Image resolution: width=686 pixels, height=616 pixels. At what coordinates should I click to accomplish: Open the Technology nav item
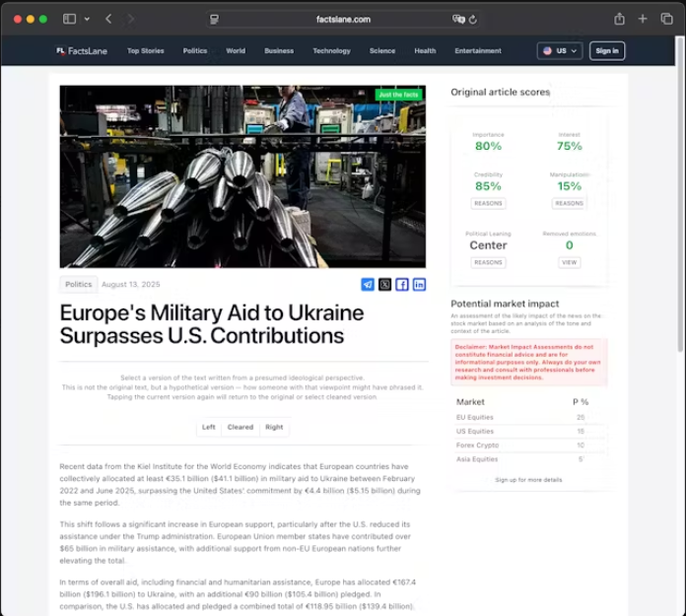point(331,50)
